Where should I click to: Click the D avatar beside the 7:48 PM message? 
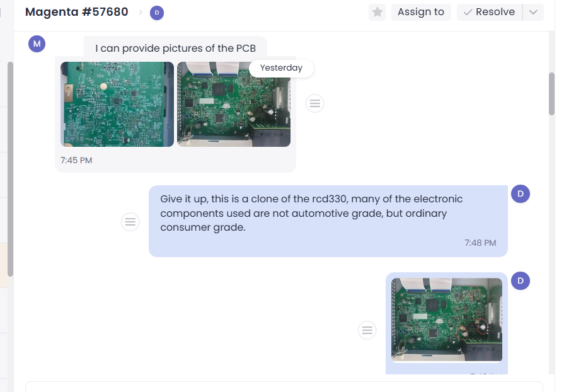520,194
